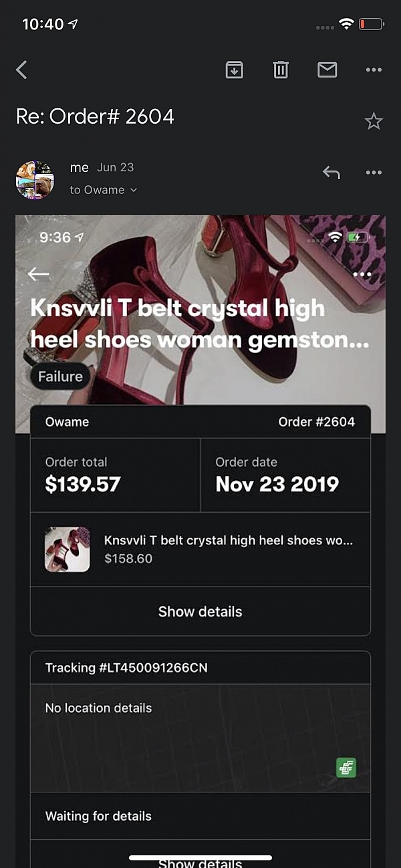This screenshot has height=868, width=401.
Task: Tap the Tracking #LT450091266CN header
Action: pyautogui.click(x=126, y=667)
